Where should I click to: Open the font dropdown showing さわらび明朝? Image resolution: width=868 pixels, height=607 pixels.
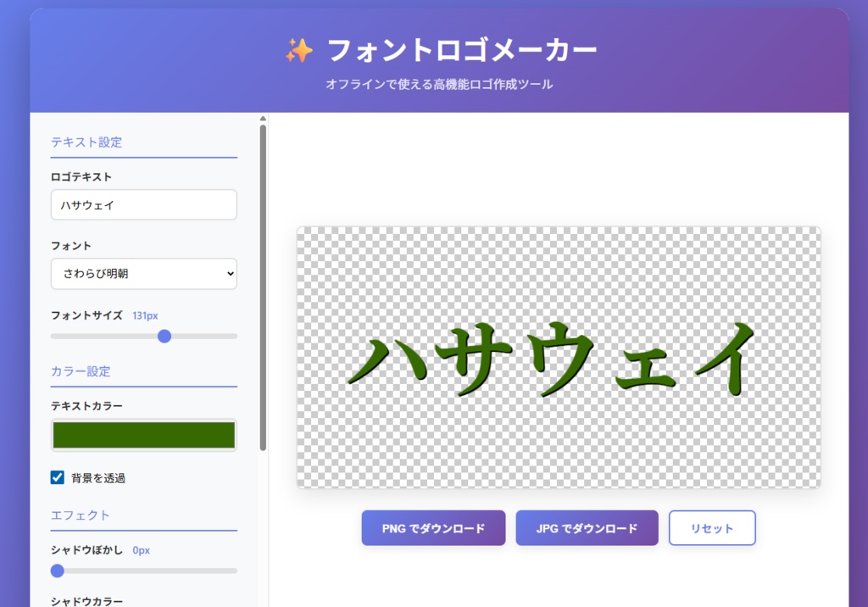tap(143, 274)
